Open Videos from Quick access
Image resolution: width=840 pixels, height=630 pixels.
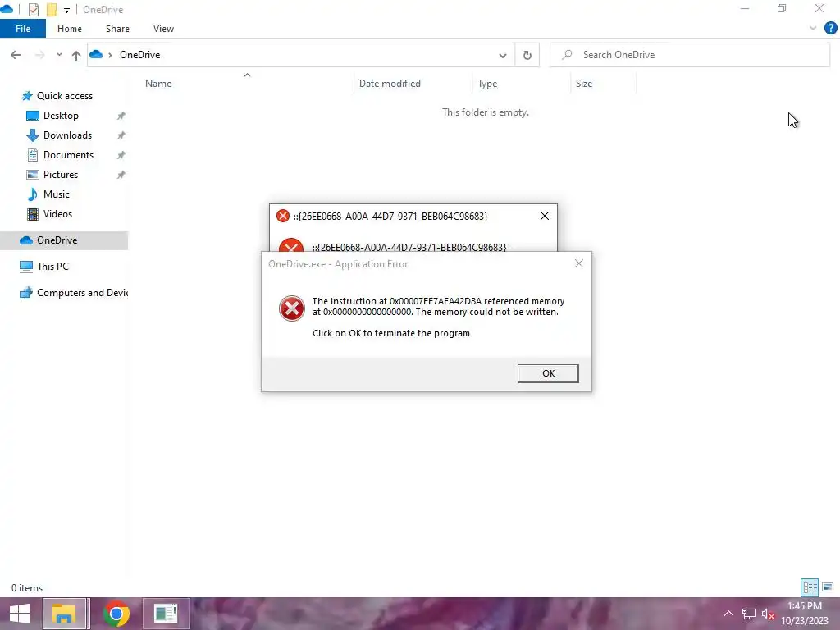click(x=57, y=214)
